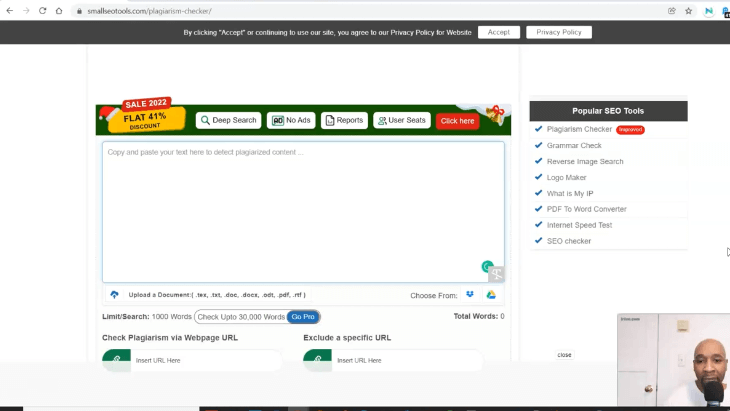
Task: Click the Limit/Search 1000 Words text
Action: 147,317
